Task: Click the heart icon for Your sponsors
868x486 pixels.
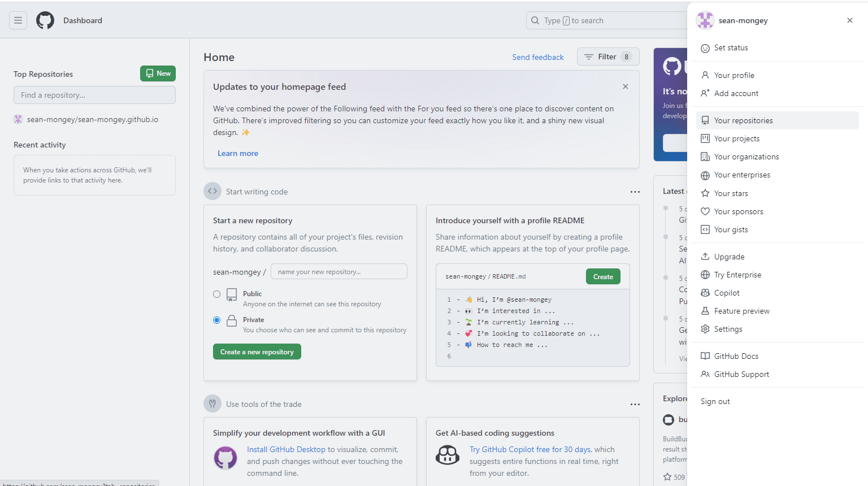Action: click(x=705, y=211)
